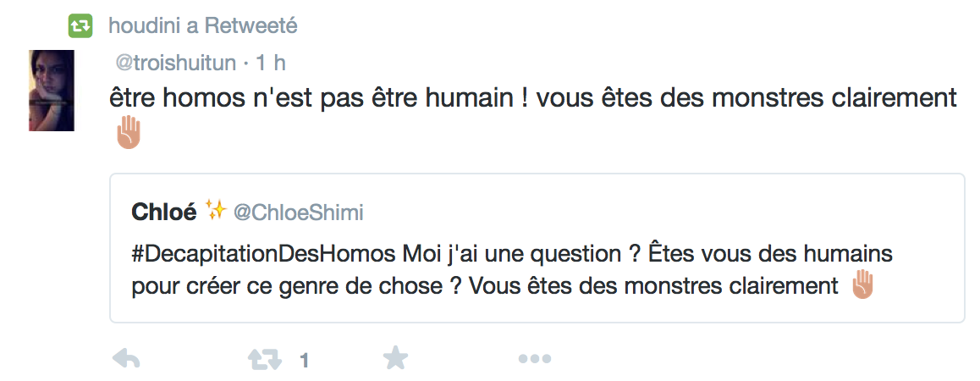
Task: Click the @troishuitun handle
Action: 176,63
